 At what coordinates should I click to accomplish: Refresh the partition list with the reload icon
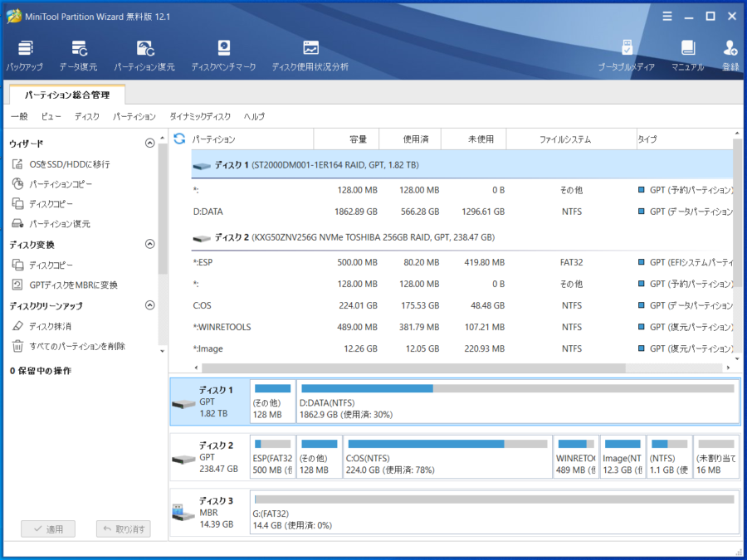(179, 139)
